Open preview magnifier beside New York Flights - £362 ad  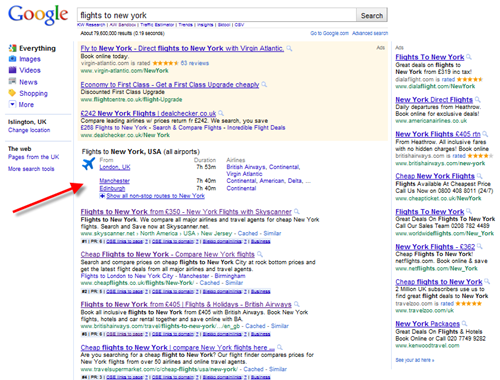[x=480, y=247]
